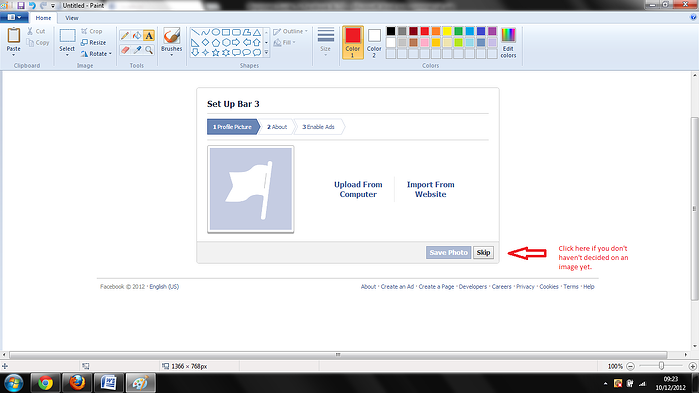Pick the Down arrow shape

(x=195, y=52)
